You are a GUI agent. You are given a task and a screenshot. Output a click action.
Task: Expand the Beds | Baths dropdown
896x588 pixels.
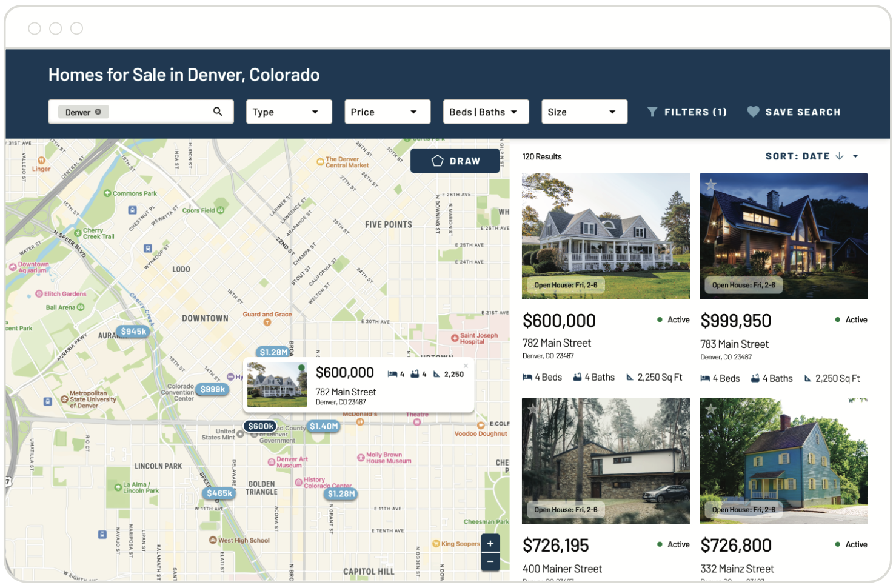(486, 112)
